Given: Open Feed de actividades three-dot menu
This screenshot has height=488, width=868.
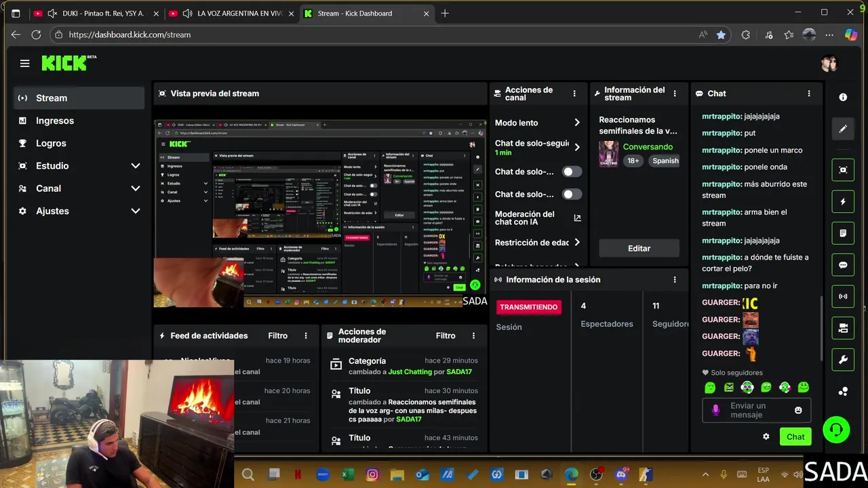Looking at the screenshot, I should point(306,335).
